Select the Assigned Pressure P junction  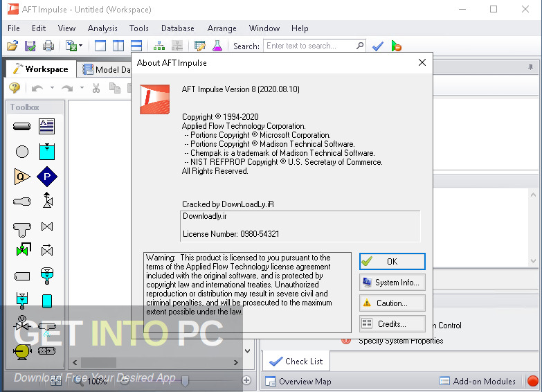click(47, 177)
